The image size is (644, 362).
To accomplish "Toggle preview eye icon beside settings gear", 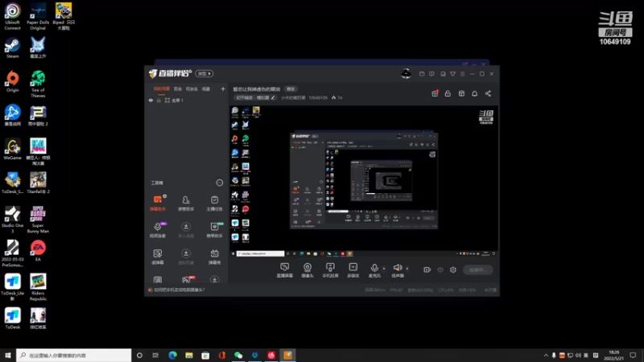I will [440, 269].
